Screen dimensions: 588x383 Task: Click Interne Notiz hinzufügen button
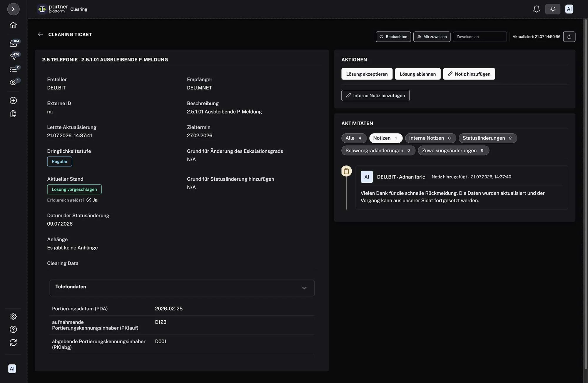pos(375,95)
